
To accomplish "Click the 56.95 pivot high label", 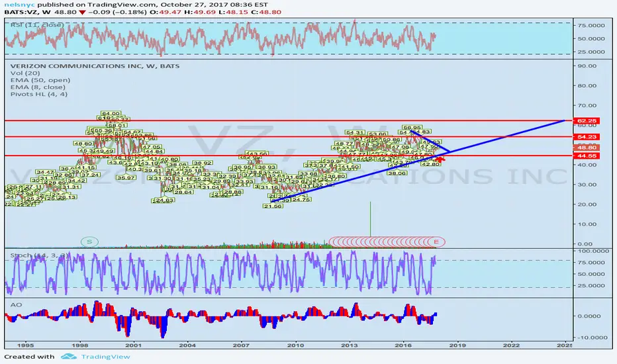I will pos(412,128).
